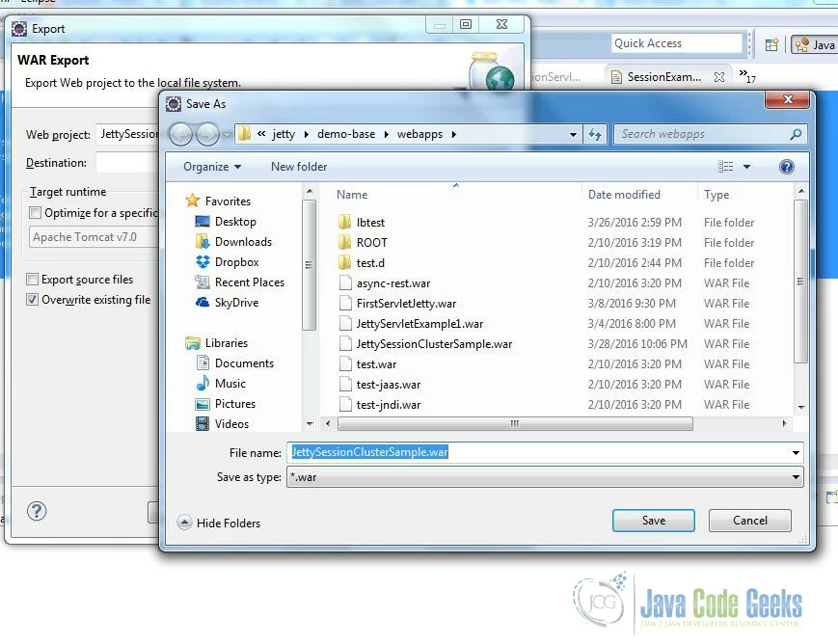Select the Favorites group heading
The height and width of the screenshot is (644, 838).
[x=218, y=201]
